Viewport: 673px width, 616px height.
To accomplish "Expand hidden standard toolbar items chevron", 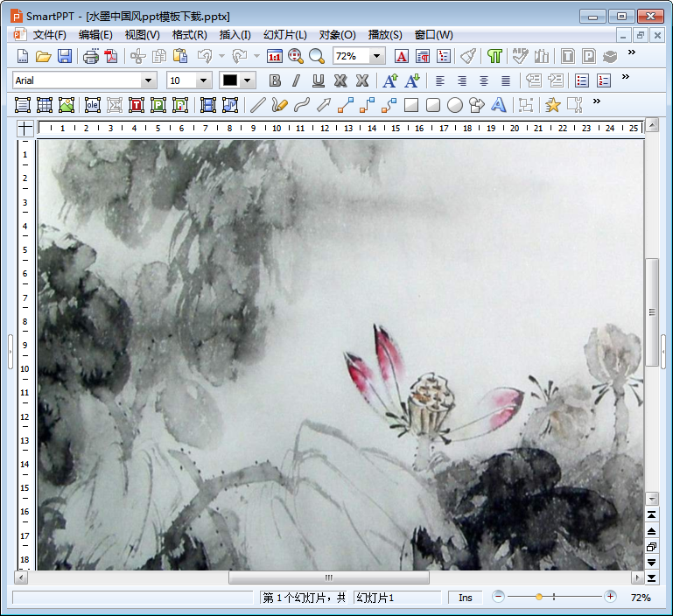I will point(631,52).
